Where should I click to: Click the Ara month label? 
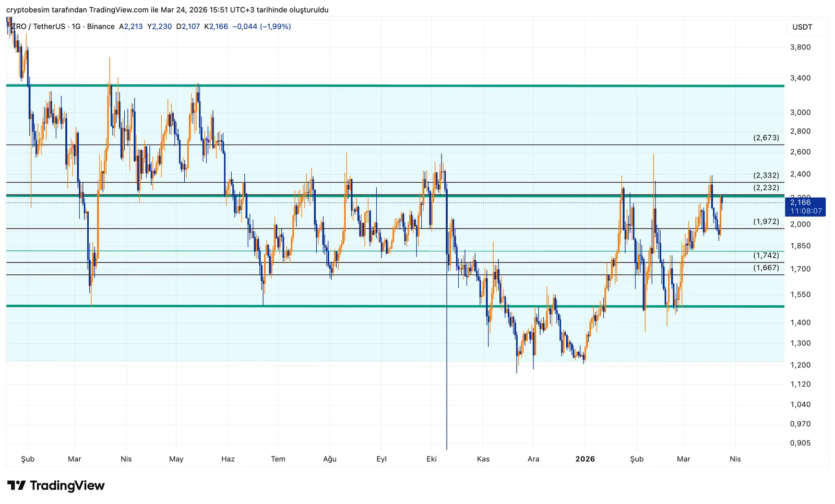(533, 459)
